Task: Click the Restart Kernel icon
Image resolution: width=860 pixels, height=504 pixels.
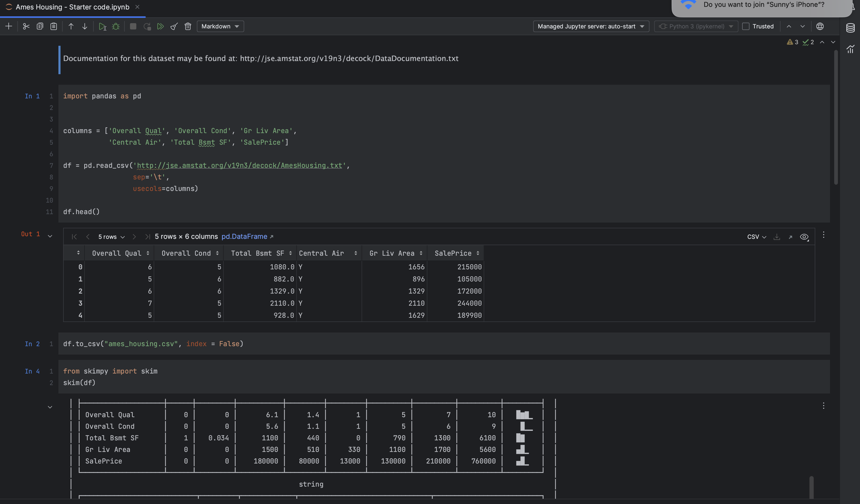Action: (x=147, y=26)
